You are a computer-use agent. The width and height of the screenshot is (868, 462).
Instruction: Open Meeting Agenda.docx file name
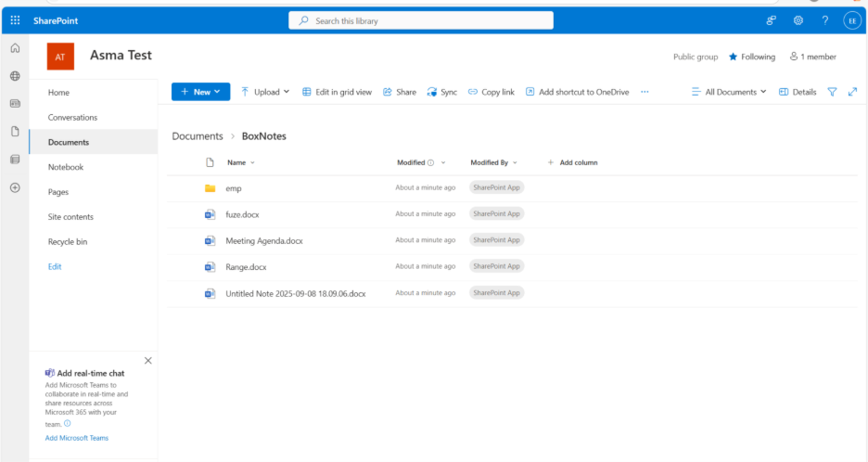tap(264, 241)
